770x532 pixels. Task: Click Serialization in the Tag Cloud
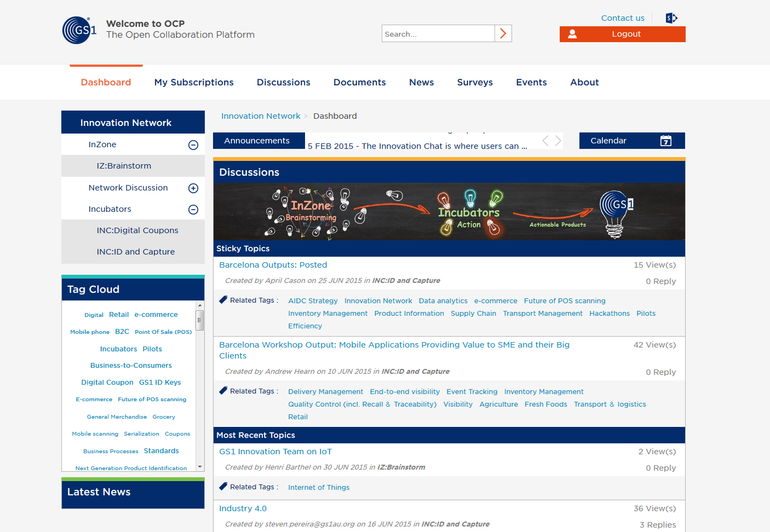point(141,434)
